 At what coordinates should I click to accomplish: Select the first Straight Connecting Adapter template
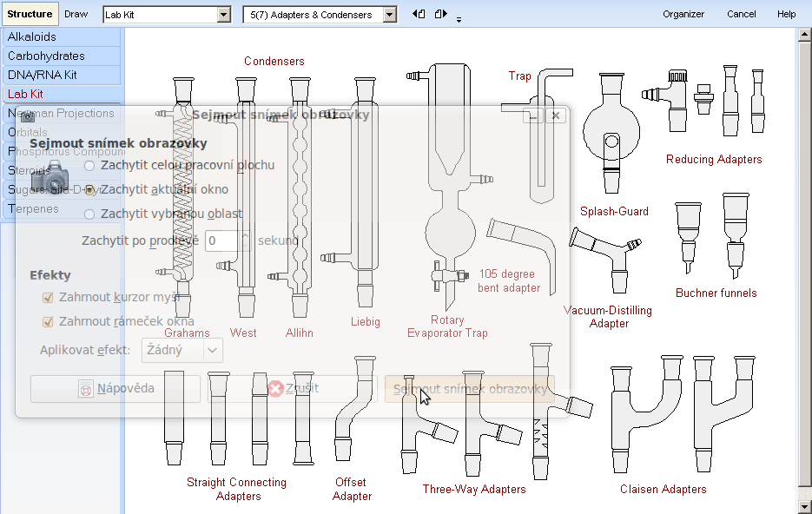174,418
